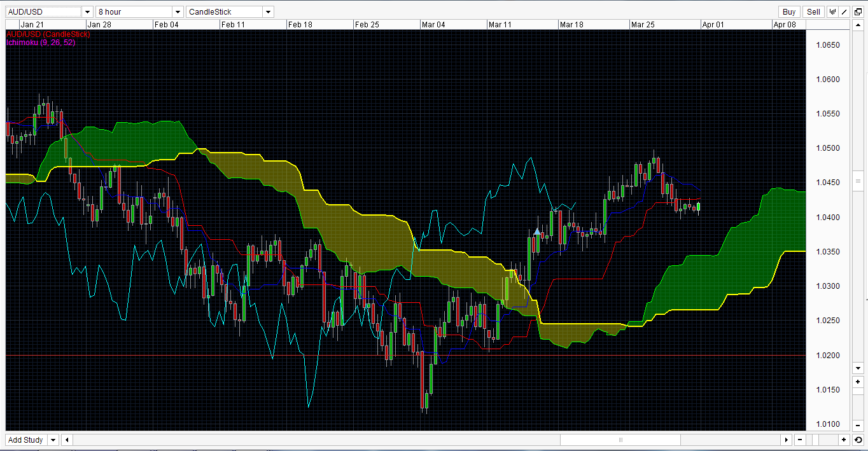The image size is (868, 451).
Task: Open the chart type bars icon
Action: (832, 11)
